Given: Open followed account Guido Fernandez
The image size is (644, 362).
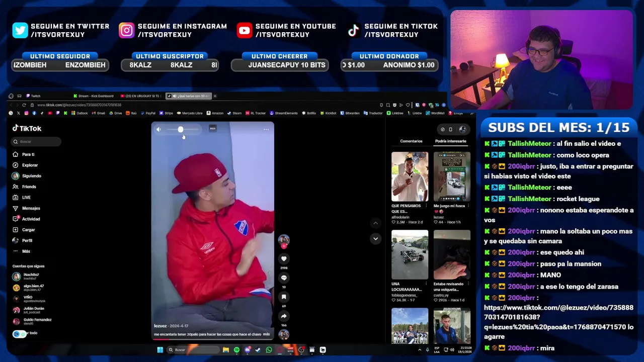Looking at the screenshot, I should click(33, 321).
